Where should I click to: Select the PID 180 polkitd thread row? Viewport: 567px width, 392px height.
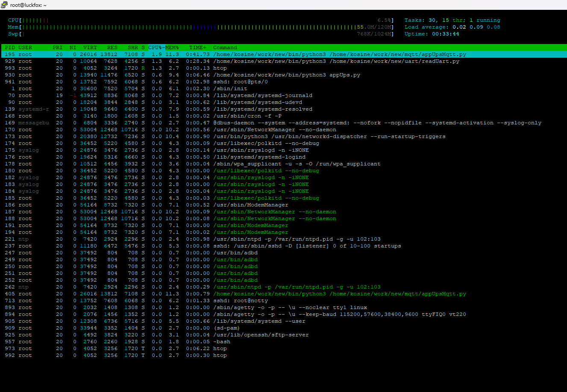[283, 171]
